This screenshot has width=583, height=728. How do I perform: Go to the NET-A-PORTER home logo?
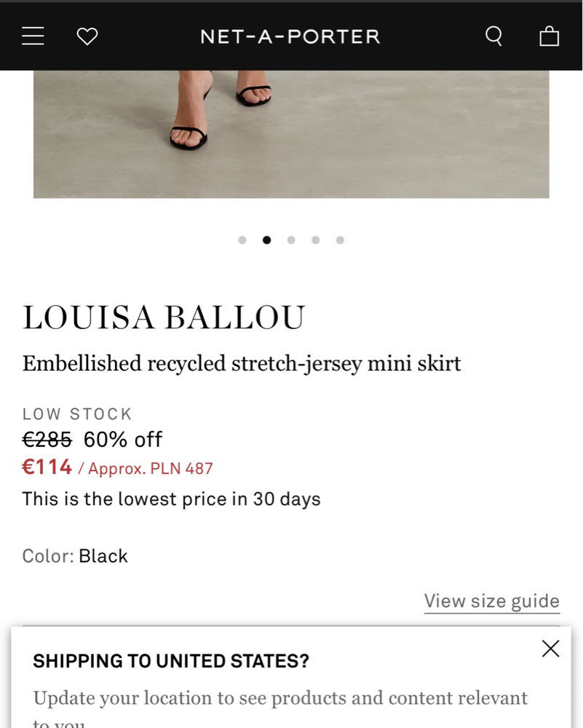coord(290,36)
